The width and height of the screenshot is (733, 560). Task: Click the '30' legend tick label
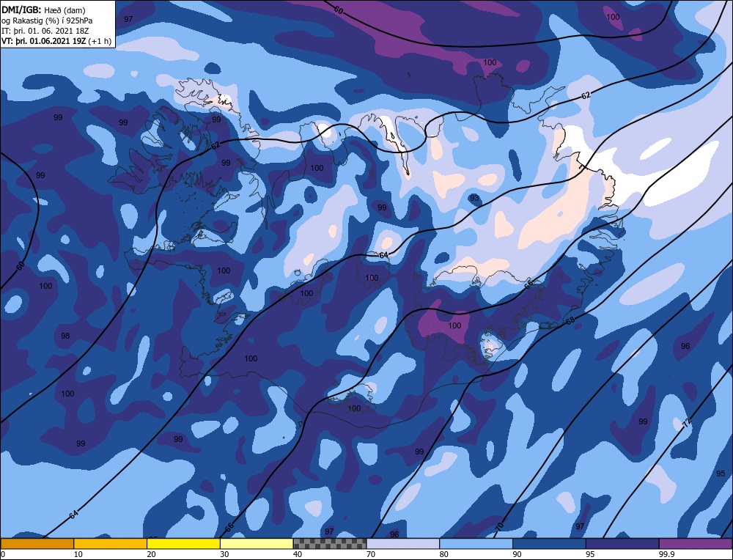224,554
